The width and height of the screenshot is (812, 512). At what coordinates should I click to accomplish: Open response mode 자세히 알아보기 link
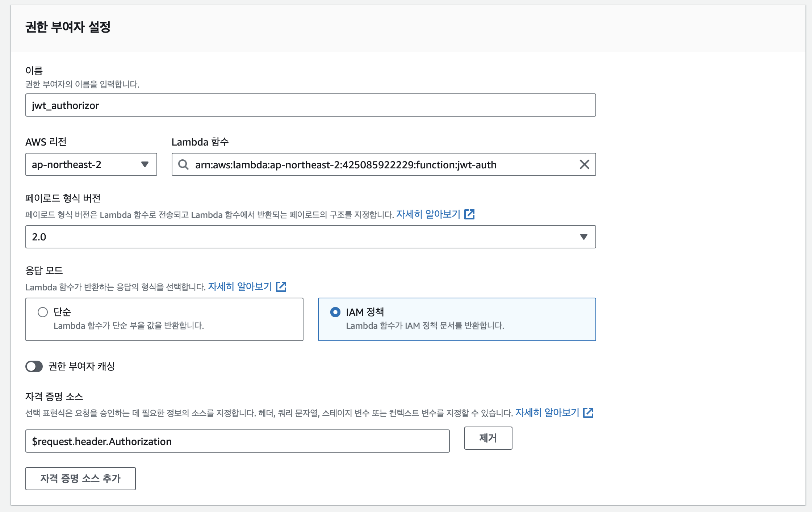coord(240,287)
